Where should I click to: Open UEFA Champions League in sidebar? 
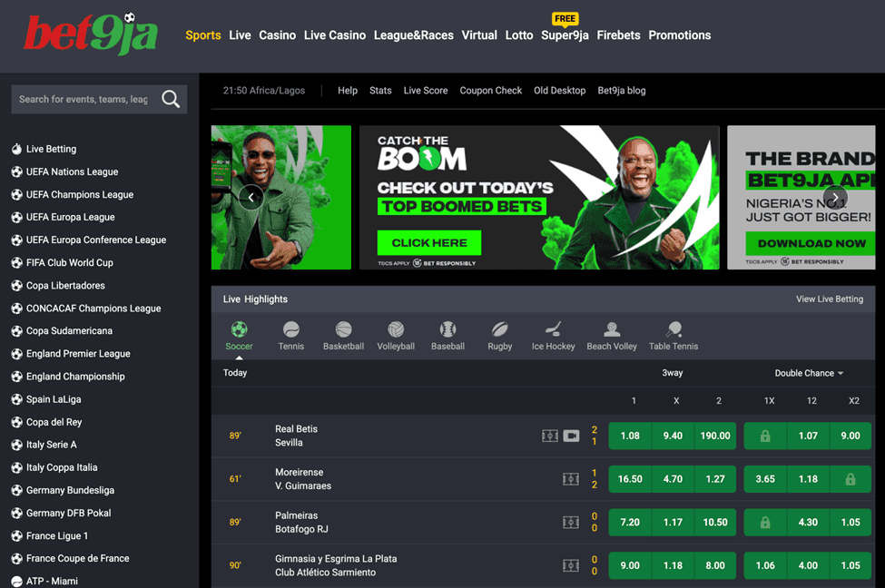[80, 195]
